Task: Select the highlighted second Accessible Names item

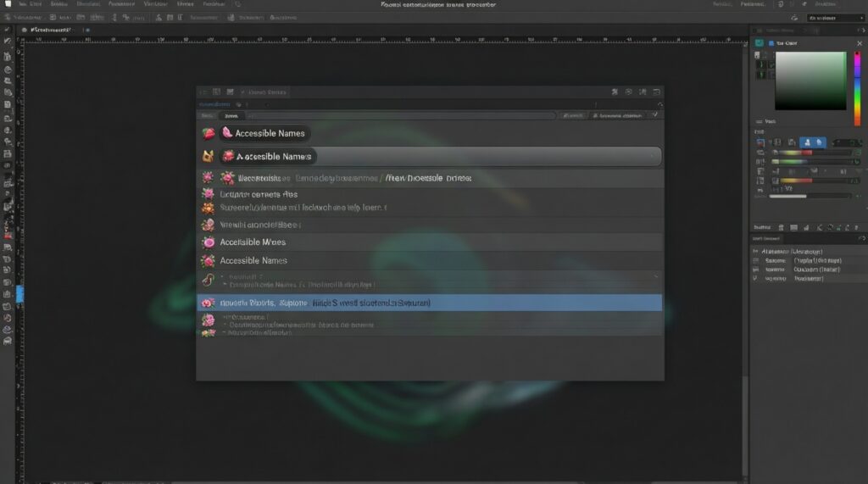Action: click(440, 157)
